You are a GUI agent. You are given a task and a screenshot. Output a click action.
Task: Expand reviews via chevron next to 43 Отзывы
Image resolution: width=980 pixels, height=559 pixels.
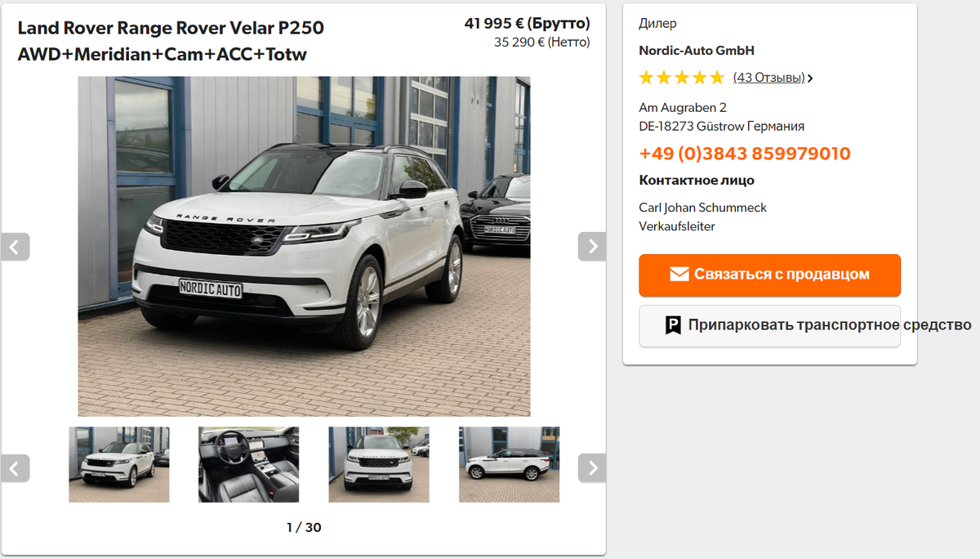(x=809, y=78)
